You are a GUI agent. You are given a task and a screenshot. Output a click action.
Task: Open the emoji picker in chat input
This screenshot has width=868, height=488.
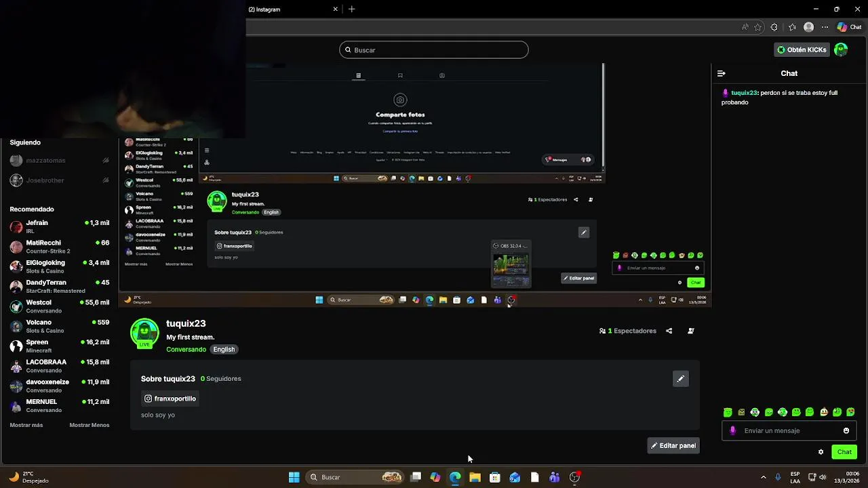pyautogui.click(x=846, y=430)
